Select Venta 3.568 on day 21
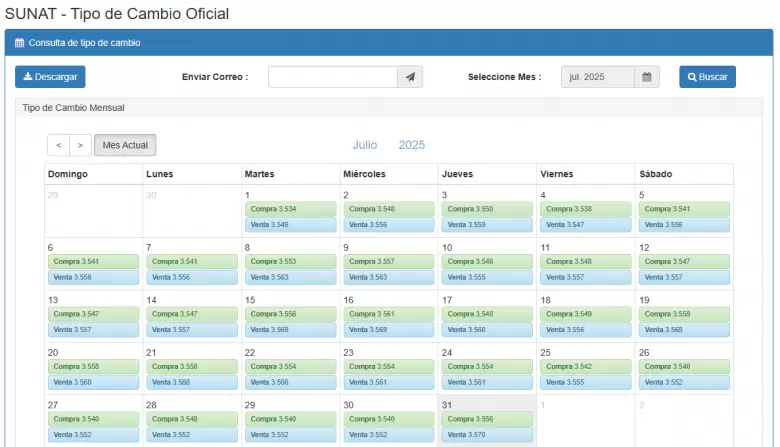Viewport: 780px width, 447px height. [x=192, y=382]
